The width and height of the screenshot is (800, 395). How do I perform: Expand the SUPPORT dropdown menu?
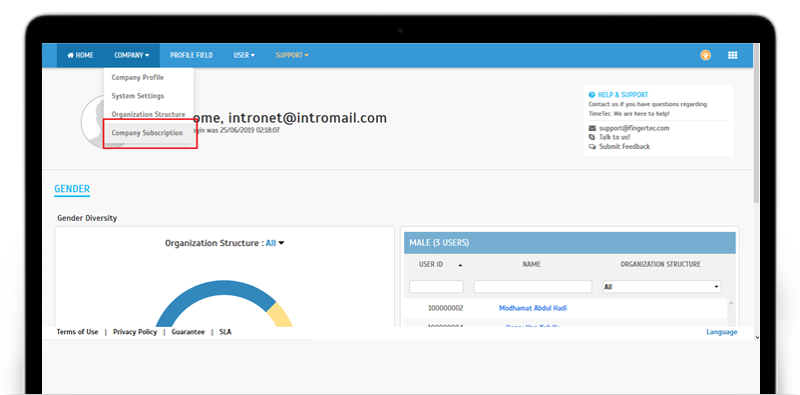(x=292, y=55)
